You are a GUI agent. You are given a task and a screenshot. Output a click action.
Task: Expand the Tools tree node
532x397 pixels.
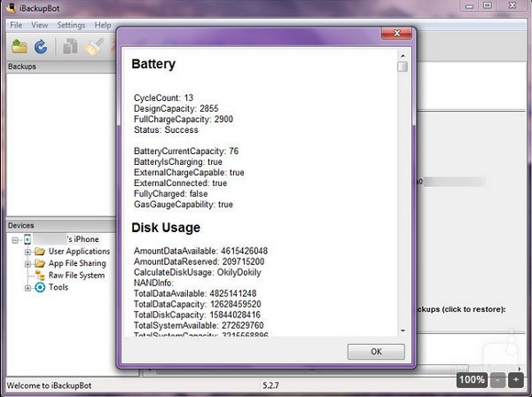click(x=27, y=288)
